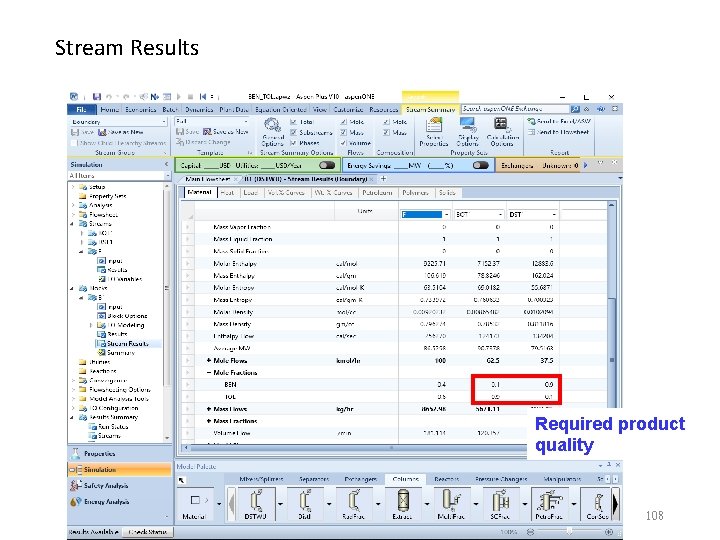720x540 pixels.
Task: Select the MultiFrac column model icon
Action: [451, 501]
